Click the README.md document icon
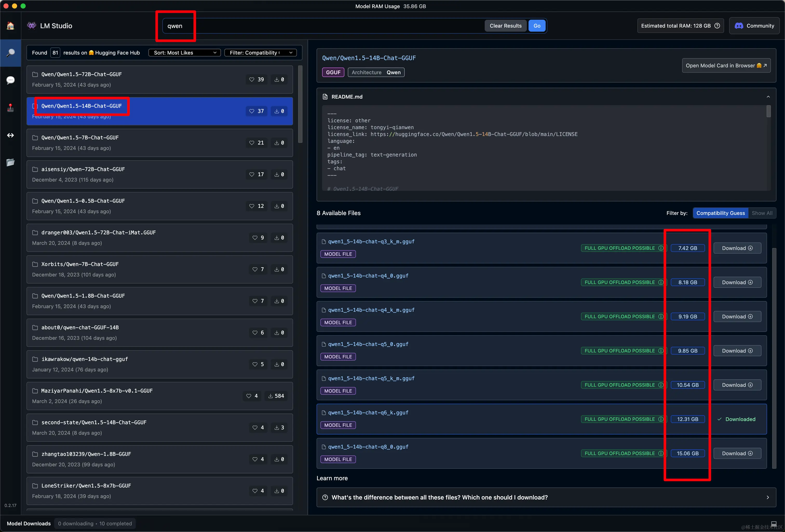785x532 pixels. [325, 97]
